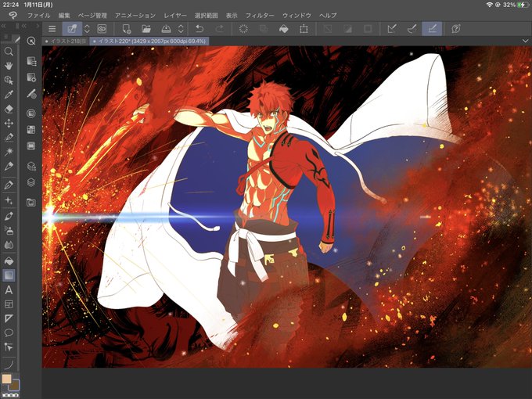
Task: Open the Sub Tool detail panel icon
Action: (x=31, y=61)
